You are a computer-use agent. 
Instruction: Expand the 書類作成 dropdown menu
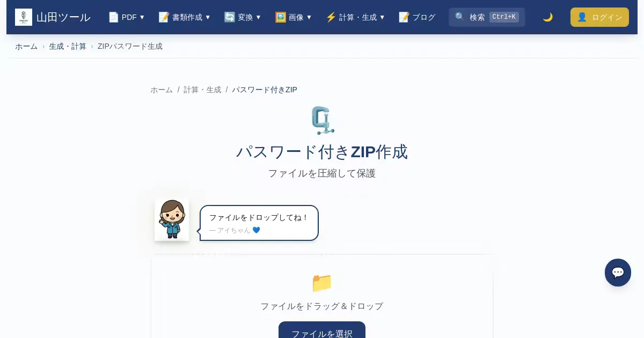185,17
